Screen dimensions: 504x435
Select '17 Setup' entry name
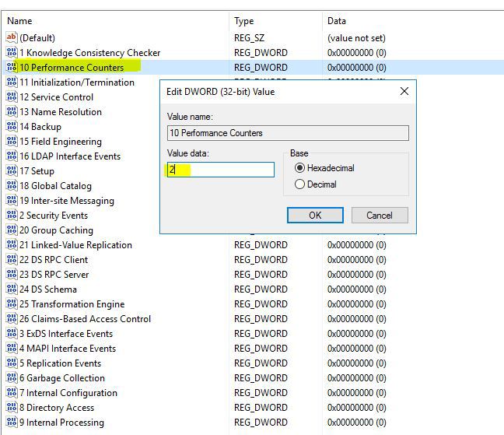point(37,171)
